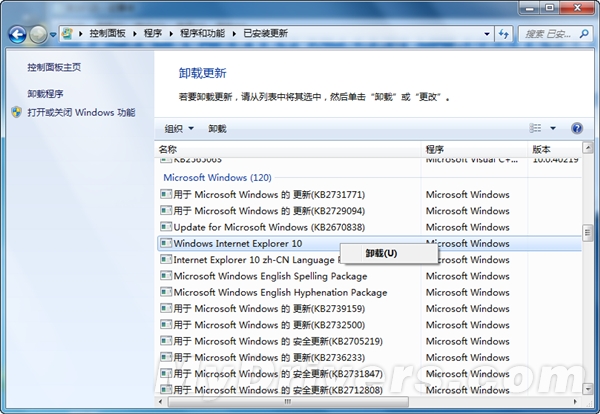Image resolution: width=600 pixels, height=414 pixels.
Task: Select update KB2729094 row
Action: [369, 211]
